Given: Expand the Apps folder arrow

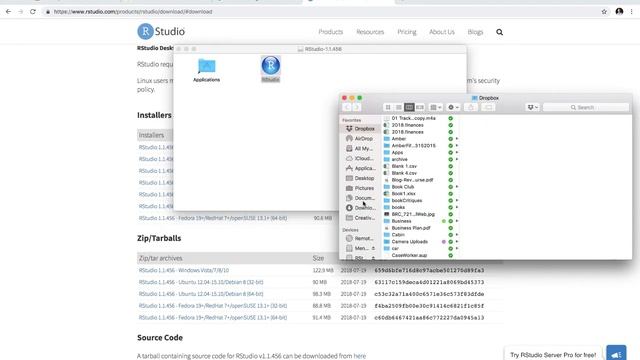Looking at the screenshot, I should point(457,153).
